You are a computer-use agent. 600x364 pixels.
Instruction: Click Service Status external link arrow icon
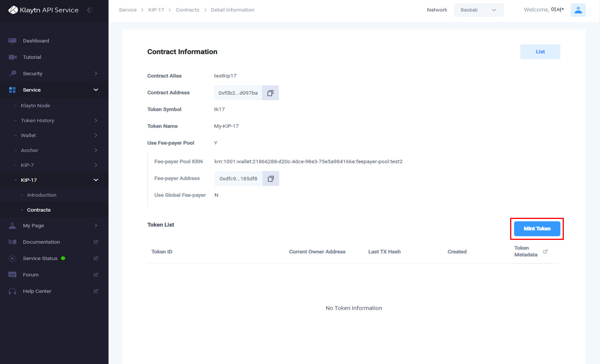tap(96, 258)
